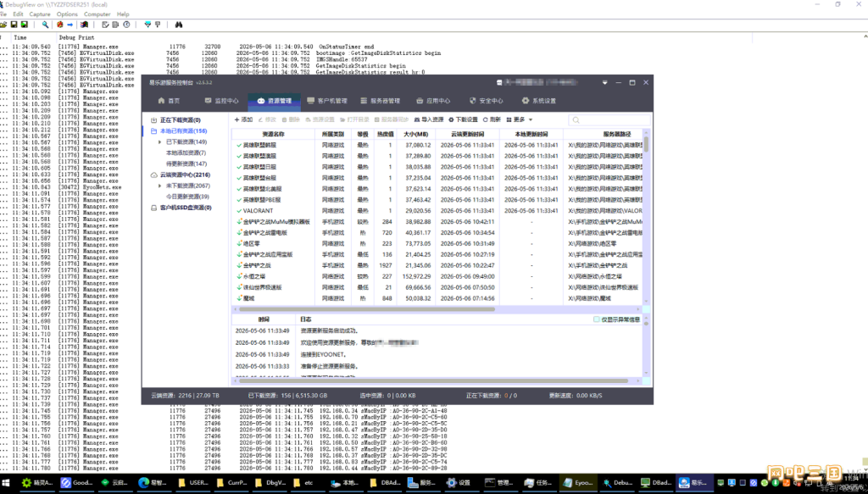Click the binoculars Find icon in DebugView
This screenshot has height=494, width=868.
[x=179, y=25]
